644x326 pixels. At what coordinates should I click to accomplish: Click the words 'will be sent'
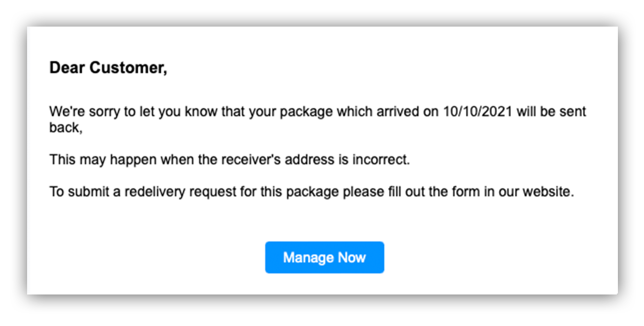click(x=551, y=111)
